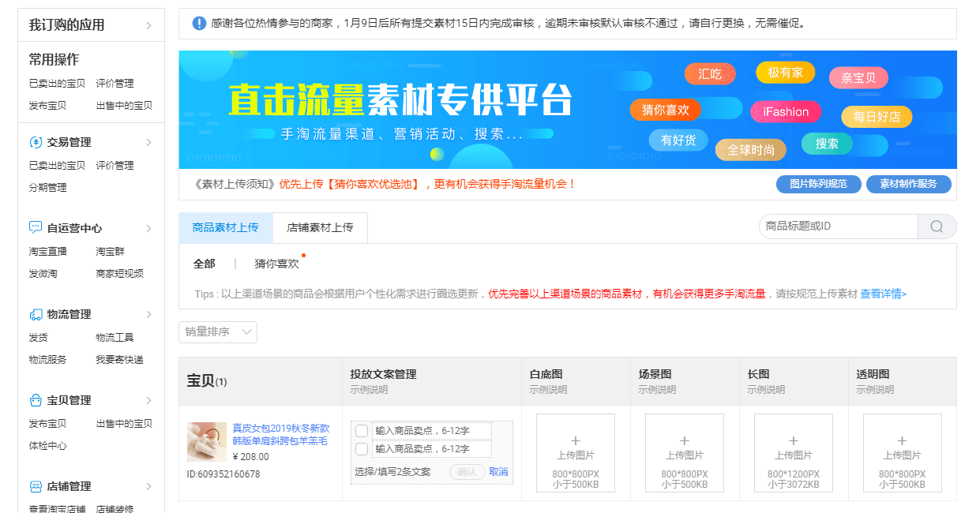
Task: Expand the 交易管理 section arrow
Action: [148, 142]
